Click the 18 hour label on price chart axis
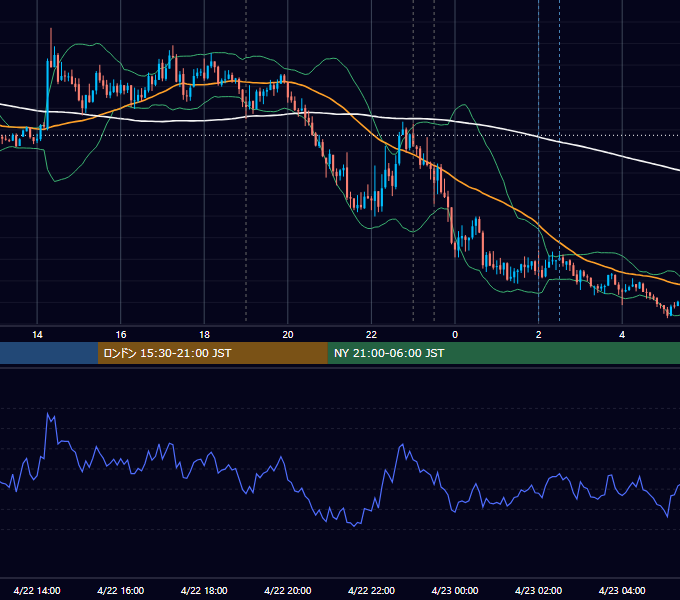 tap(204, 335)
